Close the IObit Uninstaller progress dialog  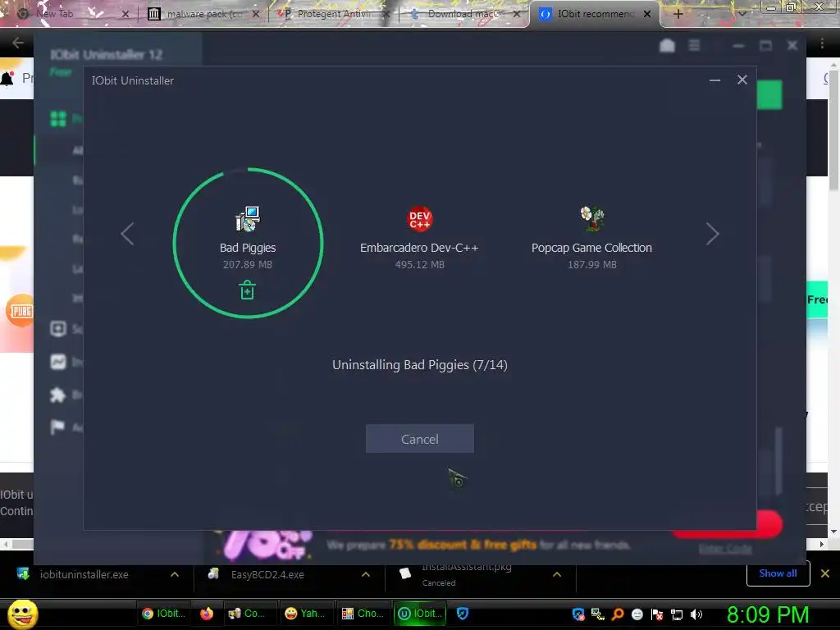pyautogui.click(x=742, y=80)
